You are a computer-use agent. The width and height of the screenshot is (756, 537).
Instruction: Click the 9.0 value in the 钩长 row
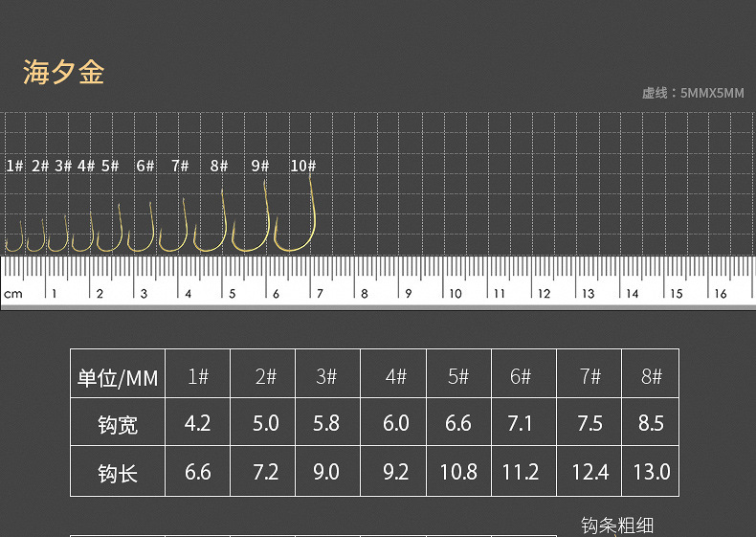coord(326,472)
